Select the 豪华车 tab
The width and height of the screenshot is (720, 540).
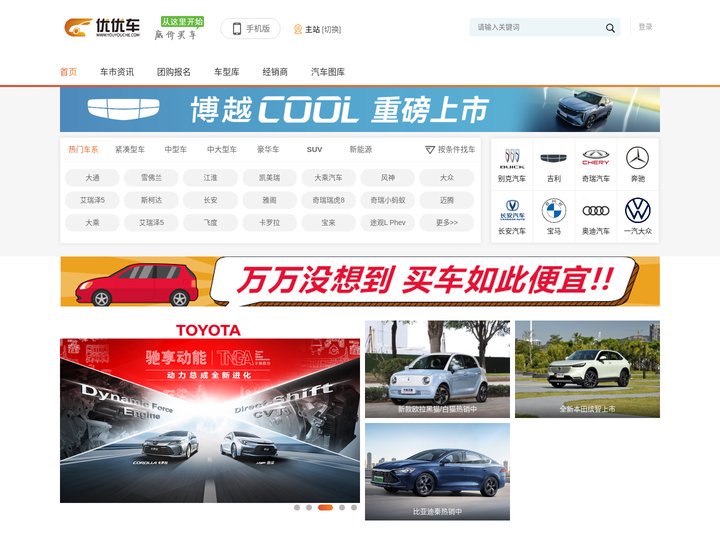tap(268, 150)
